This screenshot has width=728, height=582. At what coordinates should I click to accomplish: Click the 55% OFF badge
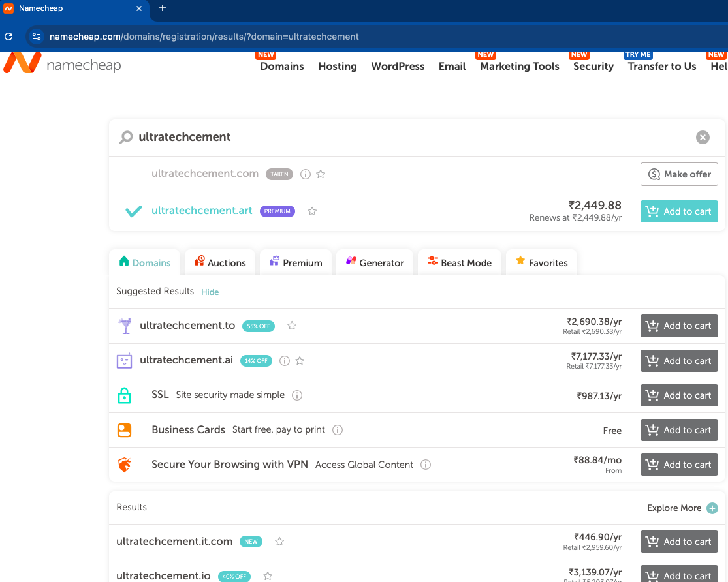pos(258,326)
